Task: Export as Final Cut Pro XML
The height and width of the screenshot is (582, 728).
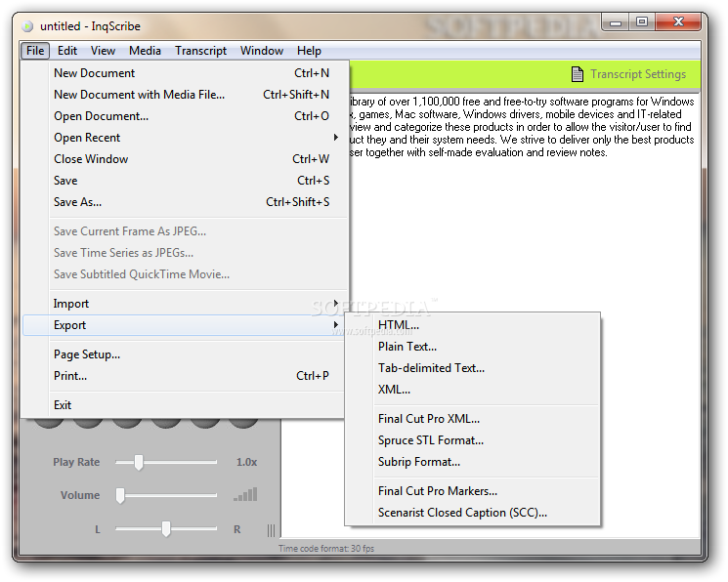Action: coord(473,419)
